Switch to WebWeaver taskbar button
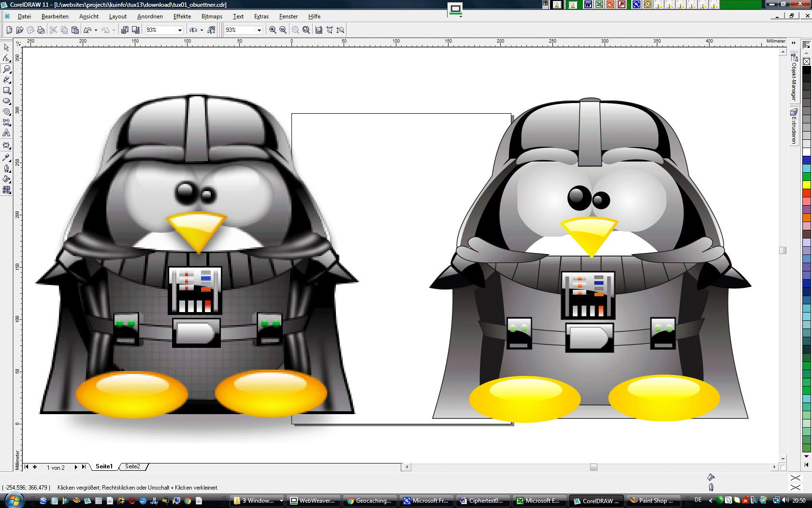 pos(313,501)
